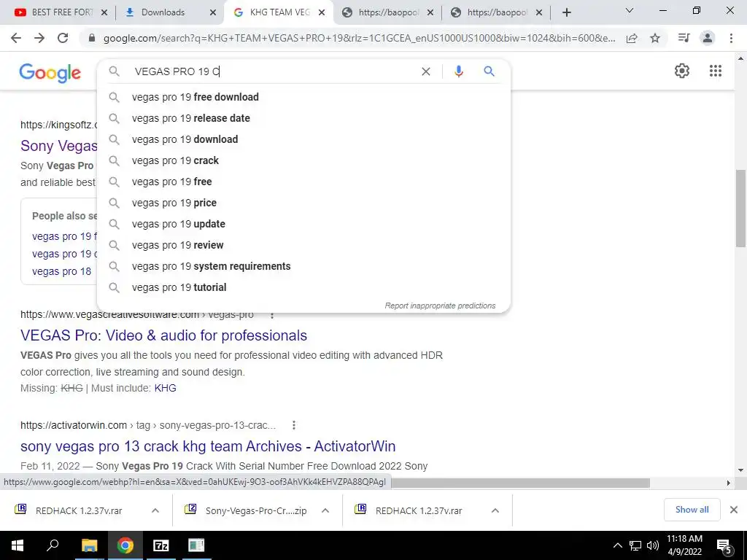Switch to first baopool tab
The width and height of the screenshot is (747, 560).
pos(389,12)
